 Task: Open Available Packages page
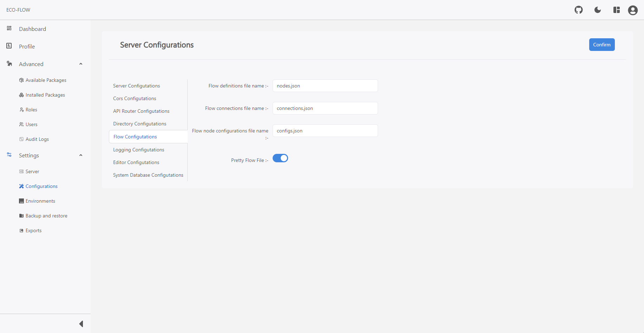point(46,80)
